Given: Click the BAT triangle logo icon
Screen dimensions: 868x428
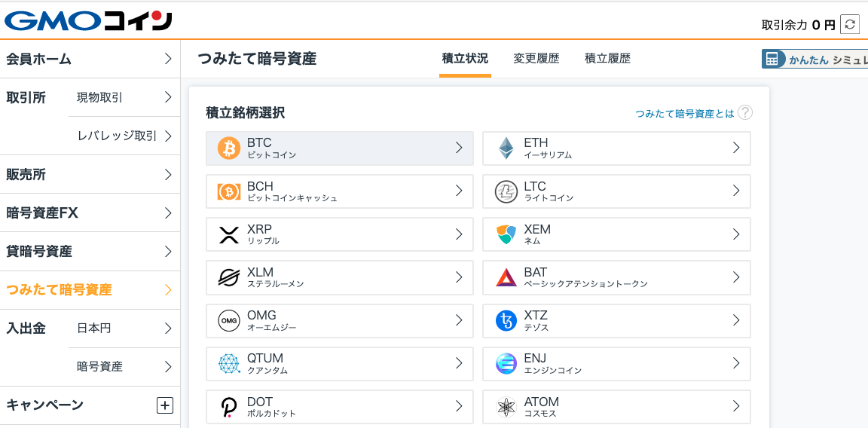Looking at the screenshot, I should [x=506, y=277].
